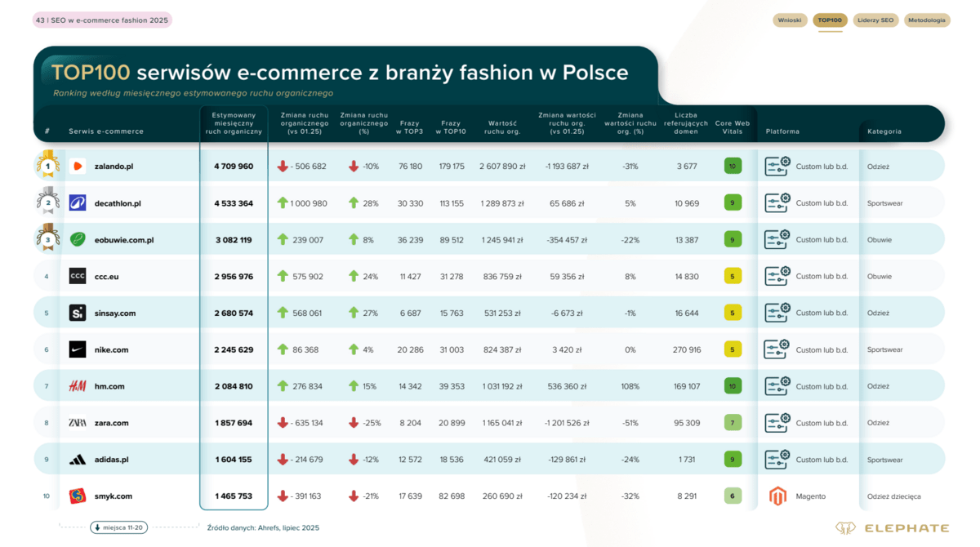Go to Liderzy SEO tab

[875, 20]
